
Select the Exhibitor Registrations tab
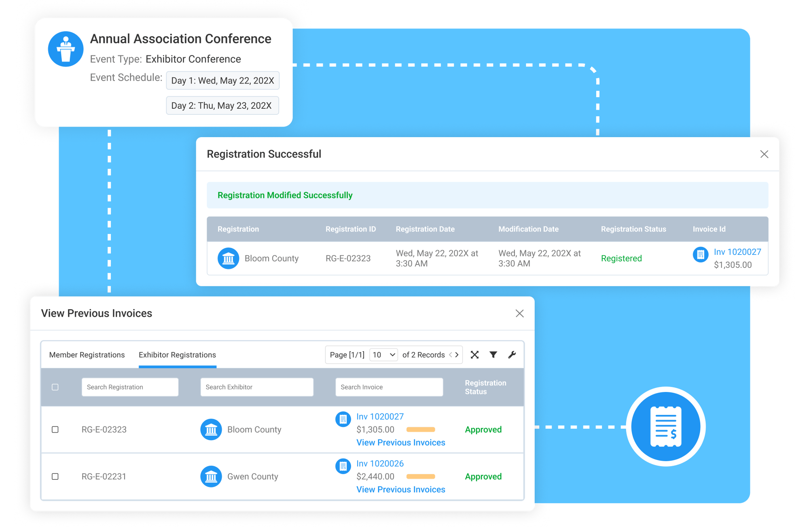pos(177,355)
